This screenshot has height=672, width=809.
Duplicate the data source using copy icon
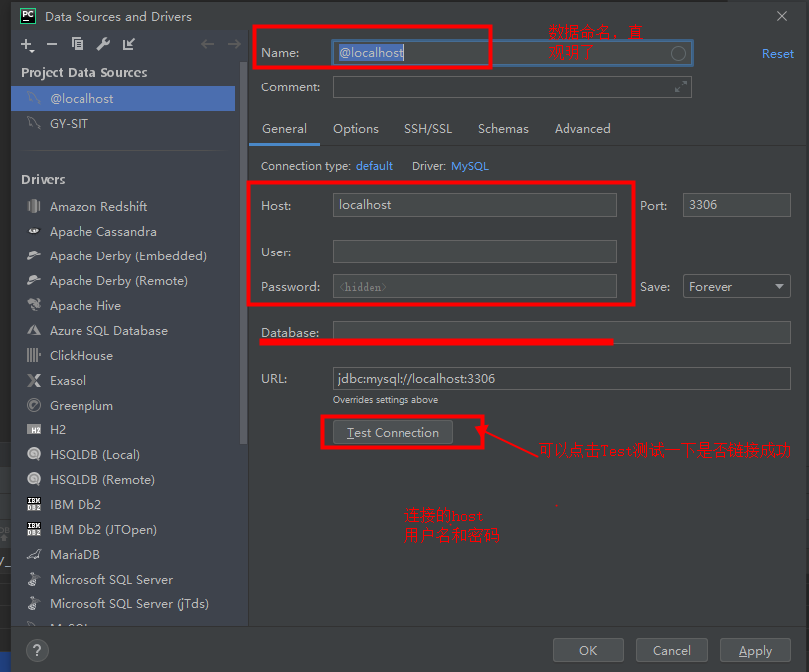(x=78, y=46)
